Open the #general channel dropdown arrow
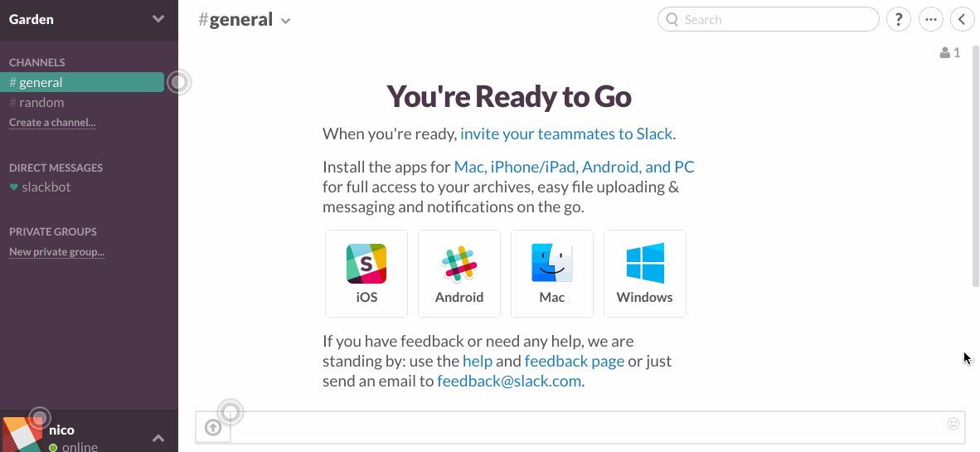Image resolution: width=980 pixels, height=452 pixels. (x=285, y=21)
